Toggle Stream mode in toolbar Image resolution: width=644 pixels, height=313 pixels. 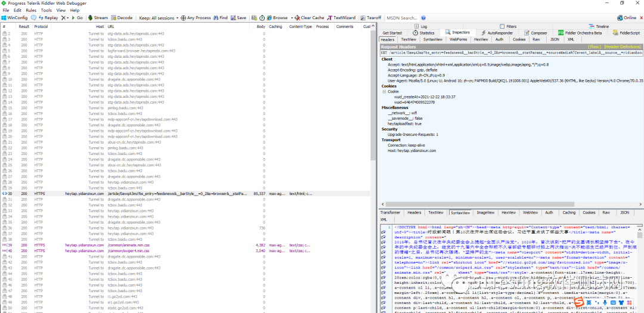98,18
